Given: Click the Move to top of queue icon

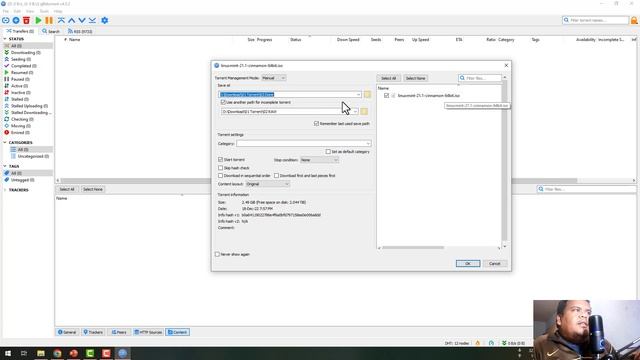Looking at the screenshot, I should 61,20.
